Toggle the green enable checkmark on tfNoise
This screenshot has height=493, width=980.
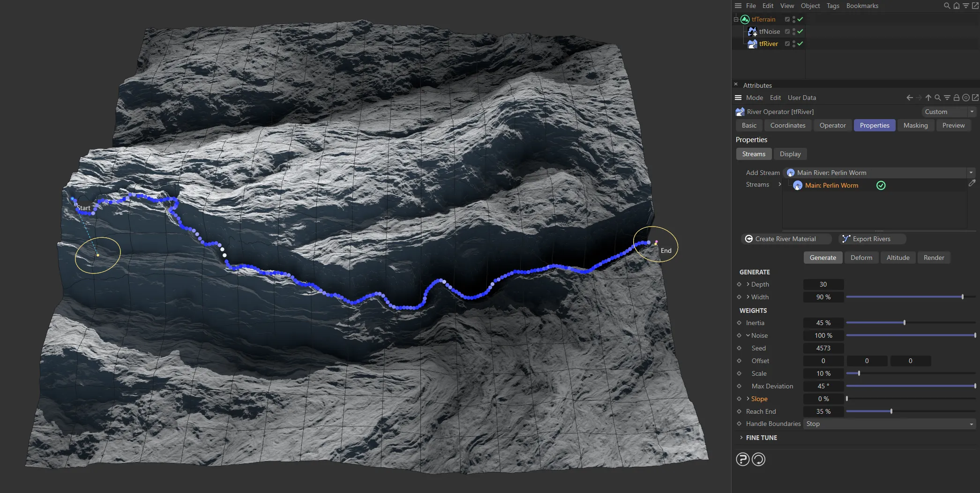800,31
